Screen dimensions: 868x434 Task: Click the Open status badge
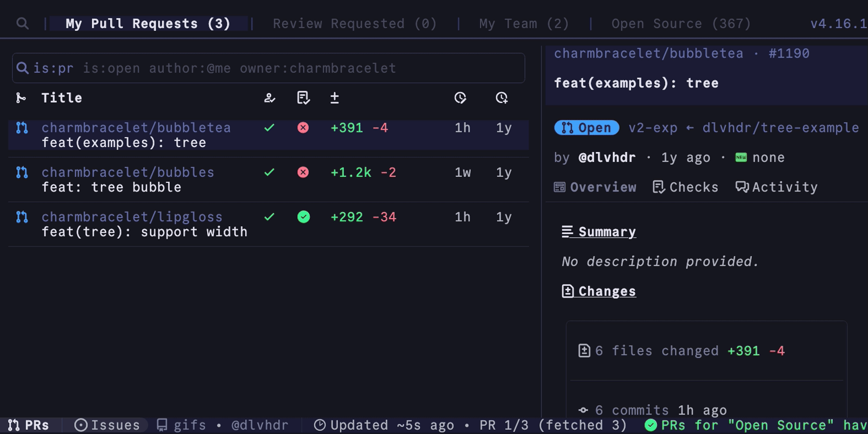click(586, 127)
